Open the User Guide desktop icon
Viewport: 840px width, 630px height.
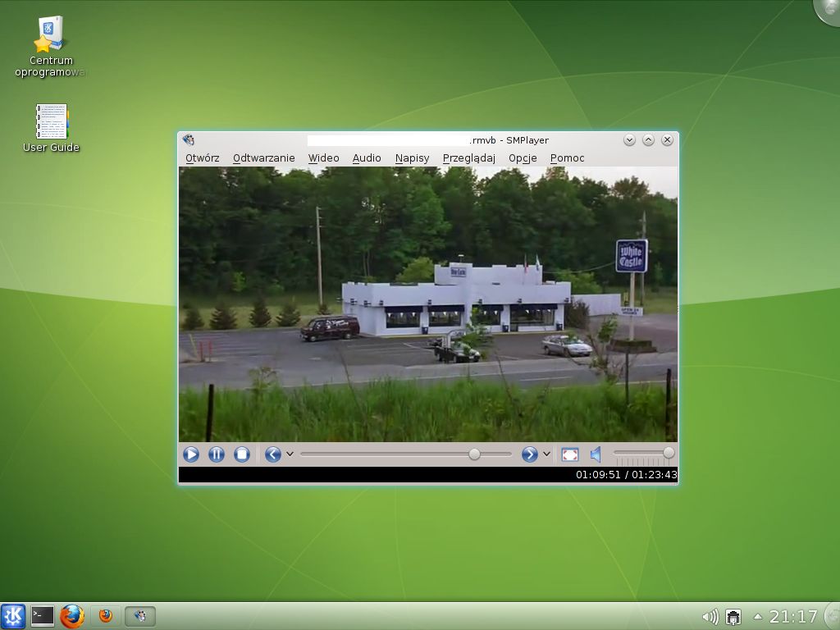(51, 128)
